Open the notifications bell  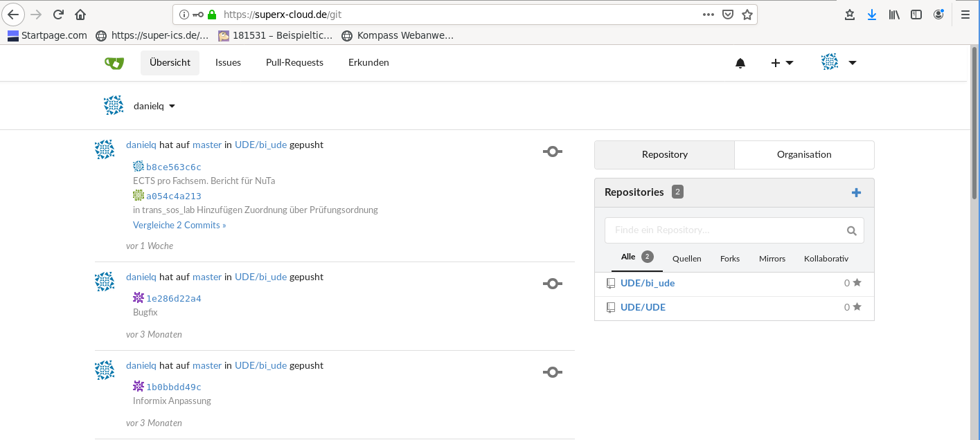click(x=740, y=63)
